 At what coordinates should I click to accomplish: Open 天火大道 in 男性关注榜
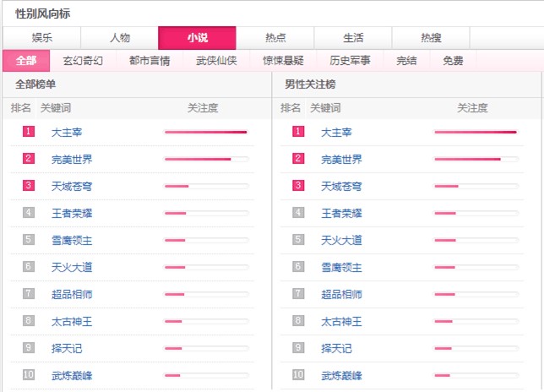pyautogui.click(x=341, y=241)
